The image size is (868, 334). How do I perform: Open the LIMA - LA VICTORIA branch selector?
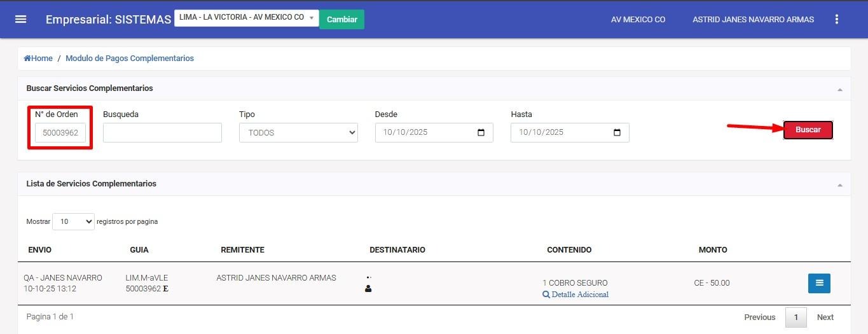point(246,18)
